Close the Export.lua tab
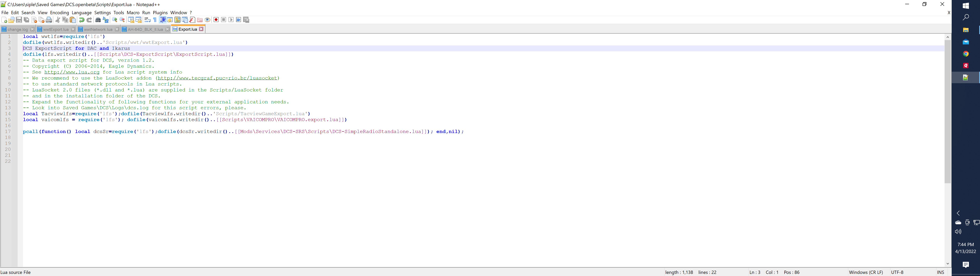This screenshot has height=276, width=980. pyautogui.click(x=202, y=29)
